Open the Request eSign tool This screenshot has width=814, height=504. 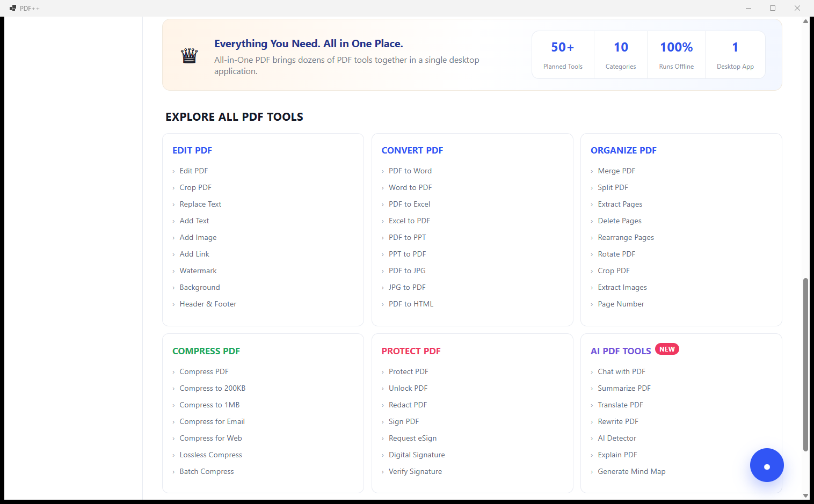tap(412, 438)
